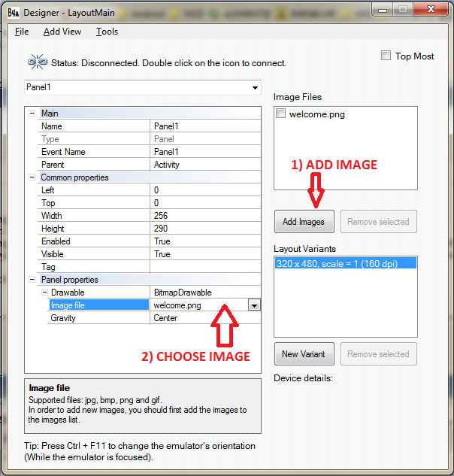
Task: Select the Height property label
Action: click(53, 229)
